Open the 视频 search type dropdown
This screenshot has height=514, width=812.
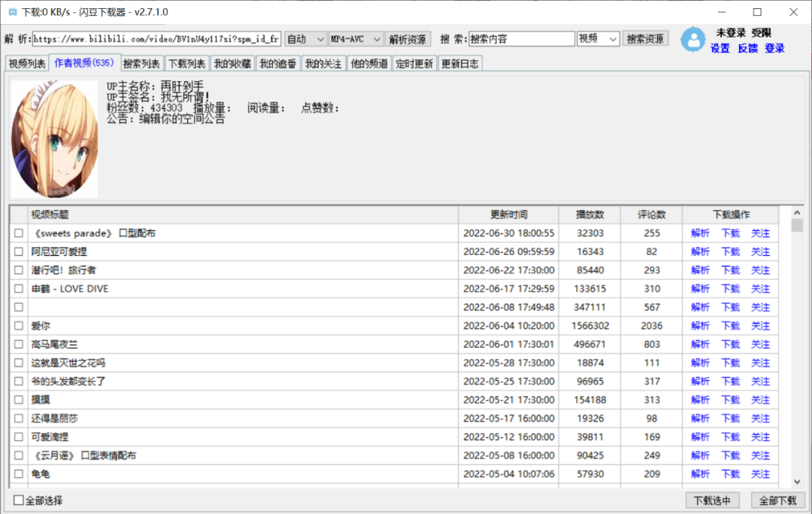click(598, 39)
